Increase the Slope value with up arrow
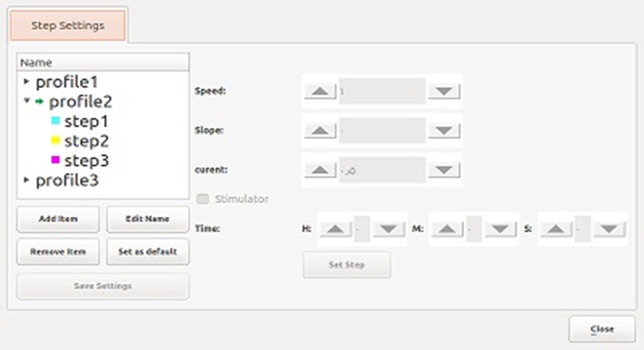This screenshot has width=644, height=350. [320, 131]
